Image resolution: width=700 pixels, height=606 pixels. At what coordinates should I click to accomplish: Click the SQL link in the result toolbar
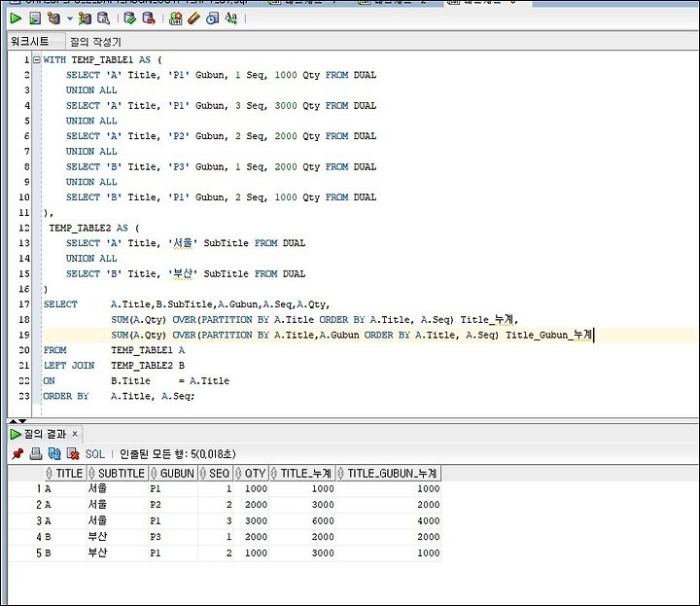(x=94, y=454)
